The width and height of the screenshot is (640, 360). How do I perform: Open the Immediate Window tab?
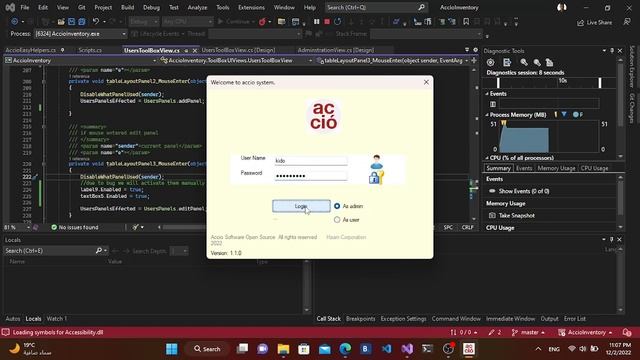510,319
